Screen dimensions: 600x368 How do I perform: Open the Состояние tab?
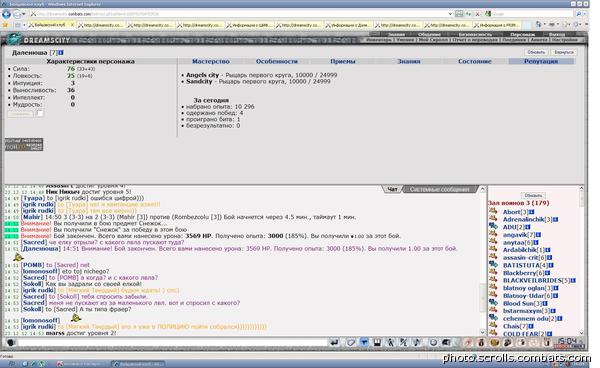click(x=474, y=61)
